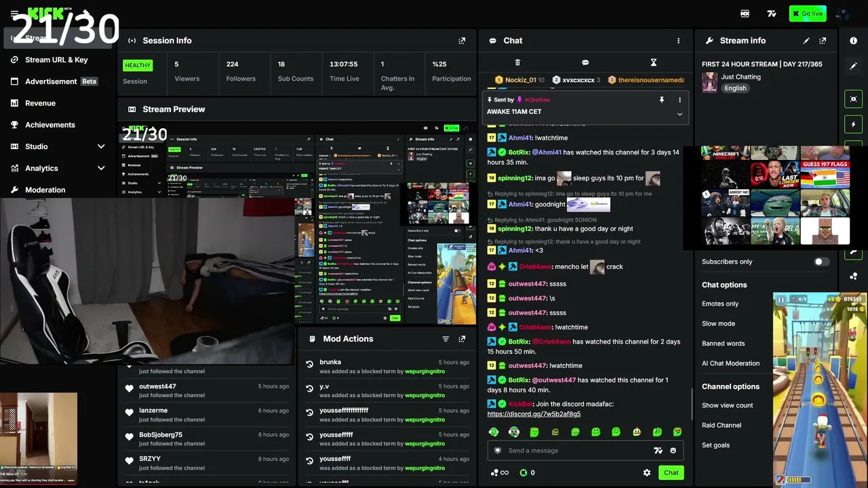Viewport: 868px width, 488px height.
Task: Unpin the pinned AWAKE 11AM CET message
Action: pyautogui.click(x=662, y=100)
